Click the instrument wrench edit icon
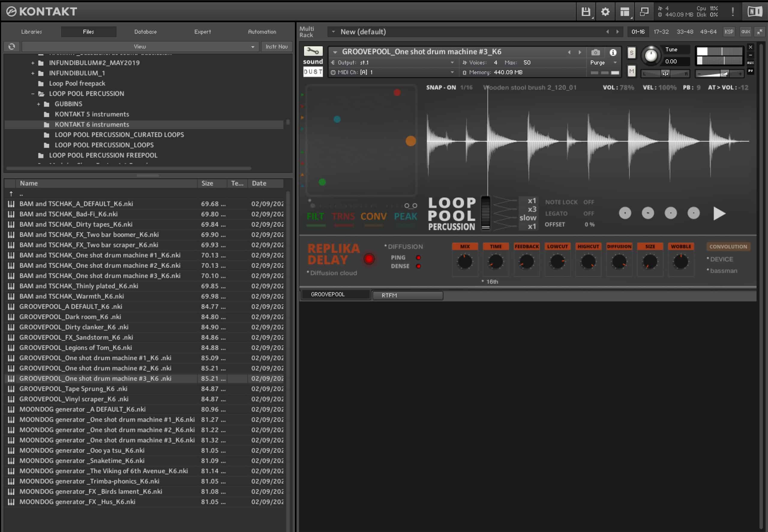Image resolution: width=768 pixels, height=532 pixels. (x=313, y=51)
